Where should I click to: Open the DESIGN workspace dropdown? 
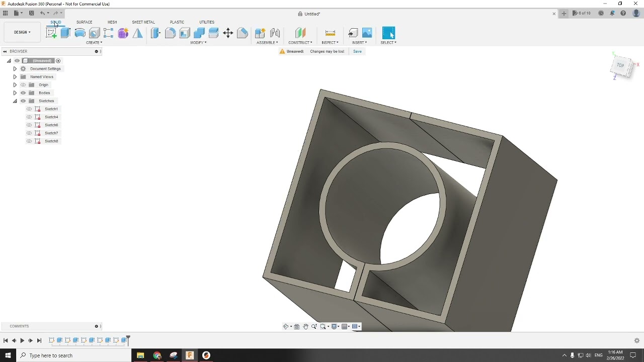(22, 32)
